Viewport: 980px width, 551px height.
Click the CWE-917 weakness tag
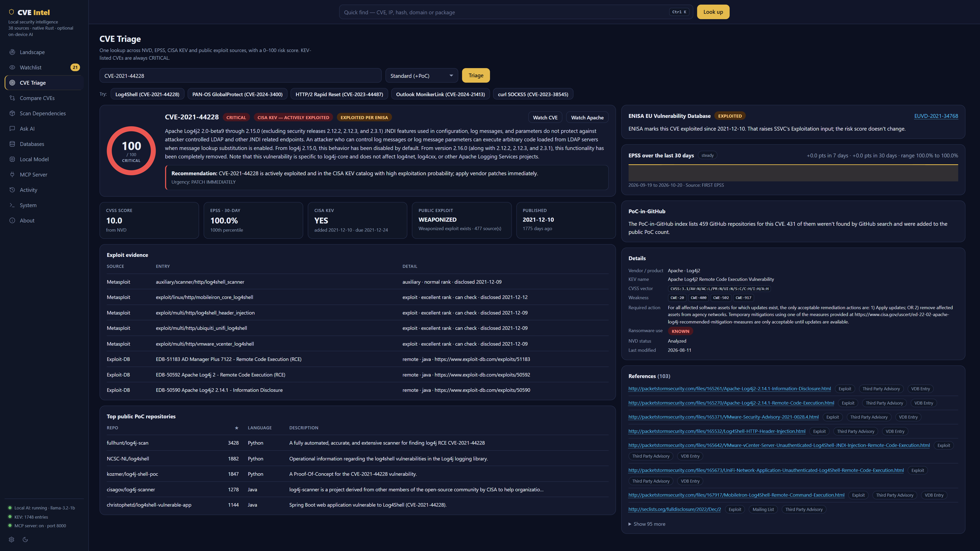click(x=743, y=298)
